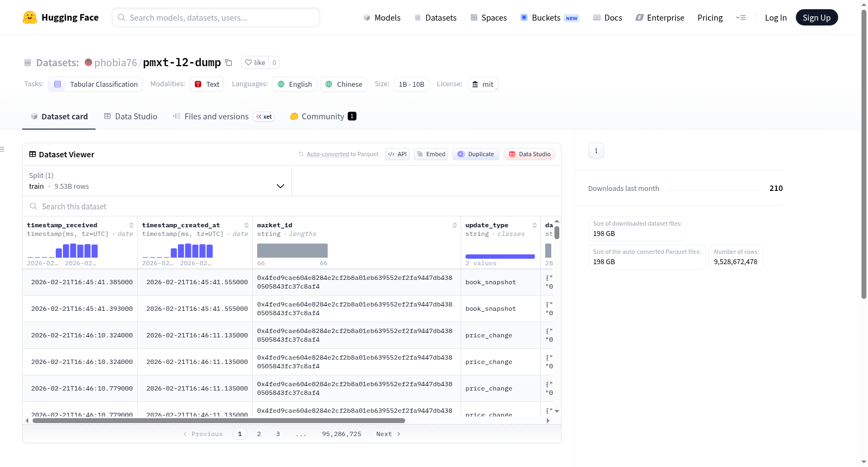Select the Text modality tag
This screenshot has width=868, height=467.
point(207,84)
